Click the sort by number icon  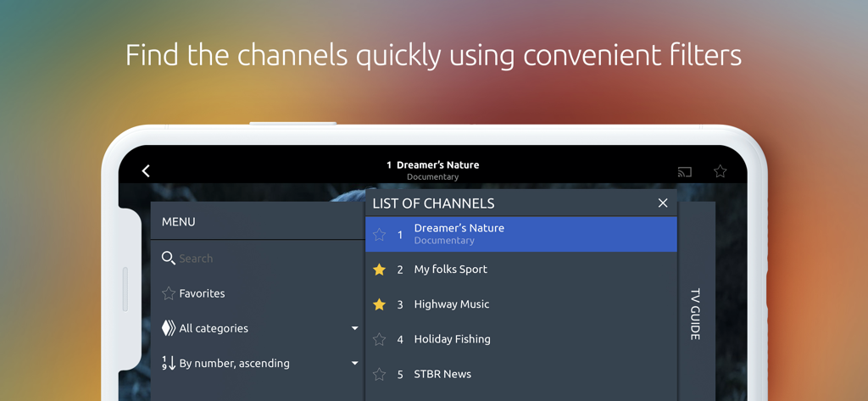pyautogui.click(x=169, y=363)
